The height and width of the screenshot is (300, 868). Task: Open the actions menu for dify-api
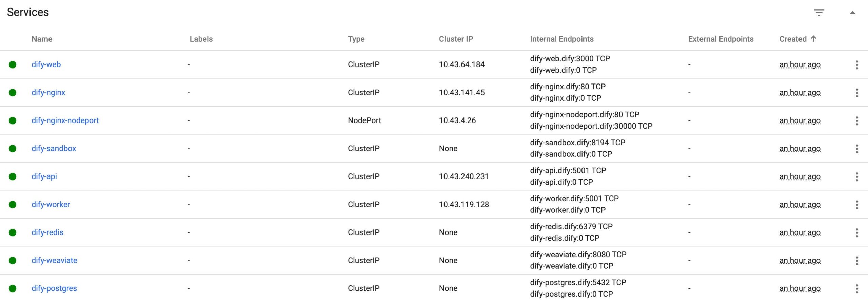point(857,176)
